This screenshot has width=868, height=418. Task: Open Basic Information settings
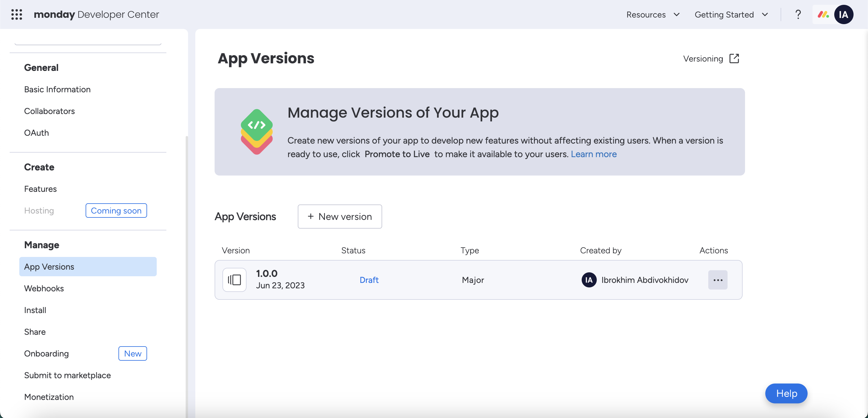(x=57, y=89)
